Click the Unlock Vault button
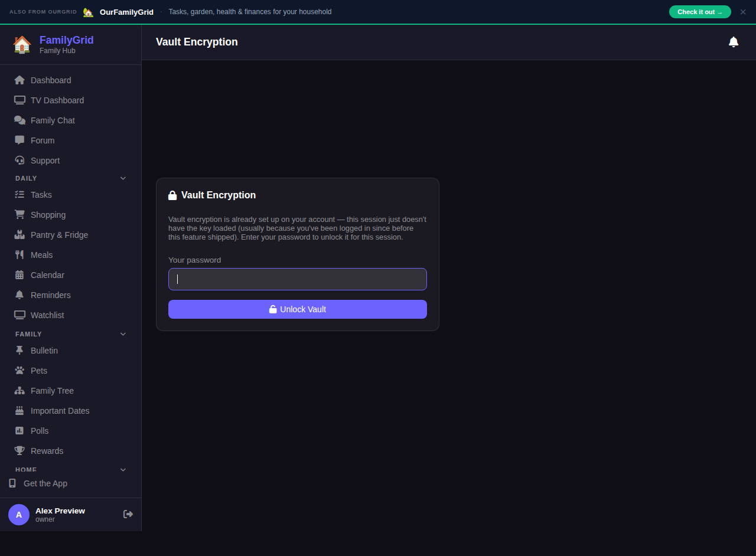 pos(298,309)
